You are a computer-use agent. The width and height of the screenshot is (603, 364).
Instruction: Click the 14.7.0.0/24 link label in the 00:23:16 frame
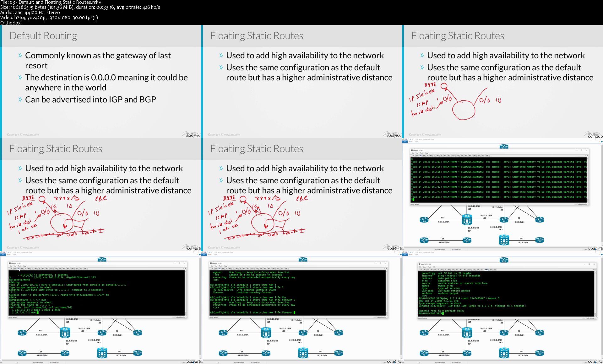click(121, 355)
